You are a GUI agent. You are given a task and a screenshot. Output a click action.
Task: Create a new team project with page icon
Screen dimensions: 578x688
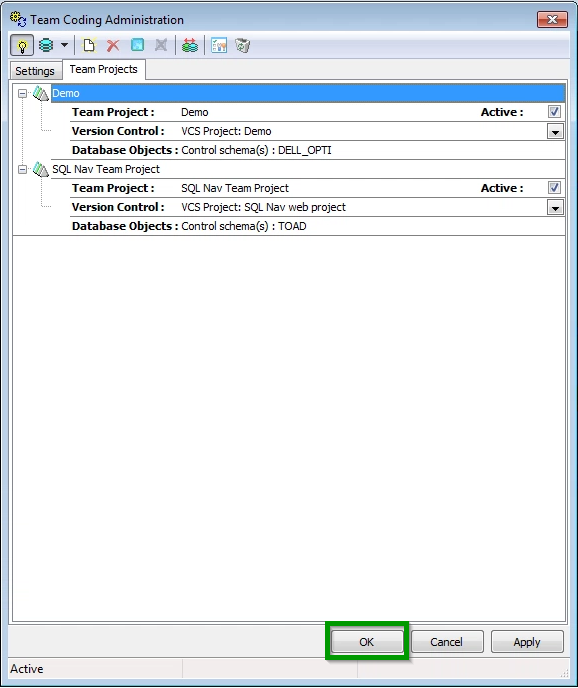tap(89, 45)
